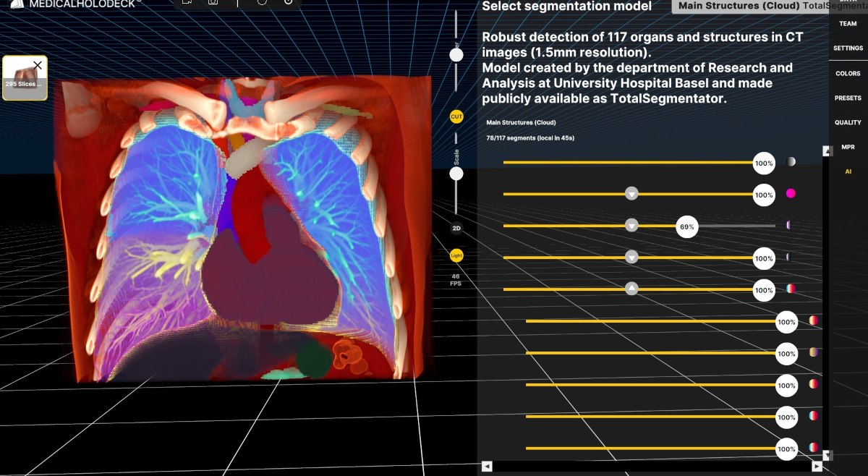
Task: Open the MPR panel
Action: click(x=848, y=147)
